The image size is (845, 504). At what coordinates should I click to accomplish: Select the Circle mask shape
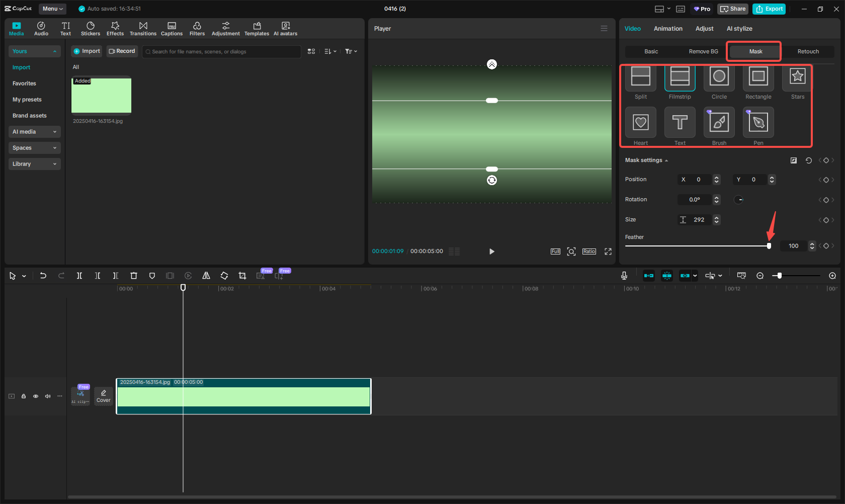click(x=719, y=76)
